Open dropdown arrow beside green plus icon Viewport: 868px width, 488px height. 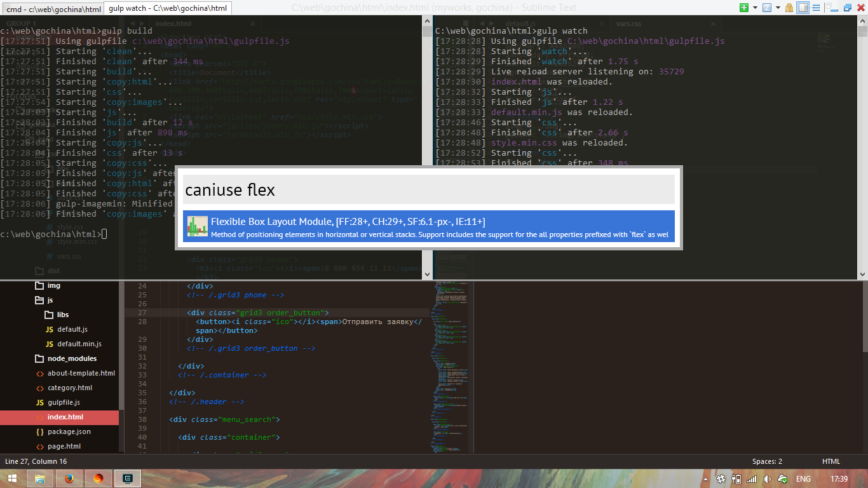tap(755, 8)
